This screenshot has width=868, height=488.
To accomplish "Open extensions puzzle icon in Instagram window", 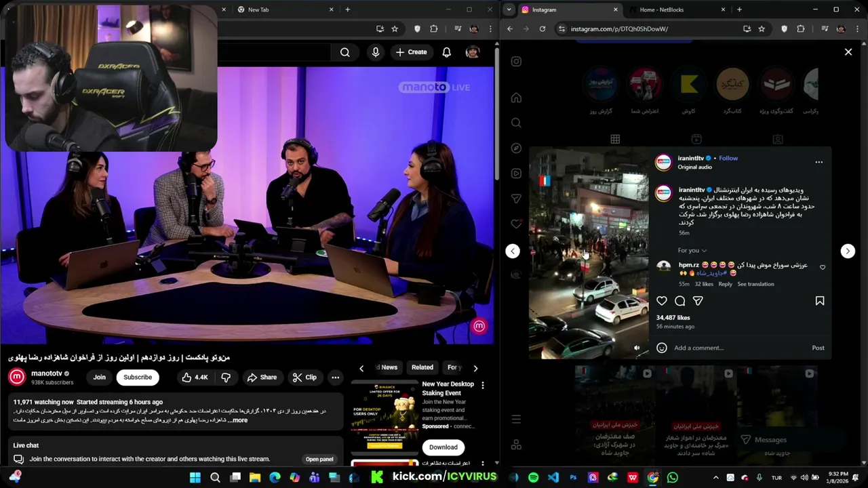I will click(801, 28).
